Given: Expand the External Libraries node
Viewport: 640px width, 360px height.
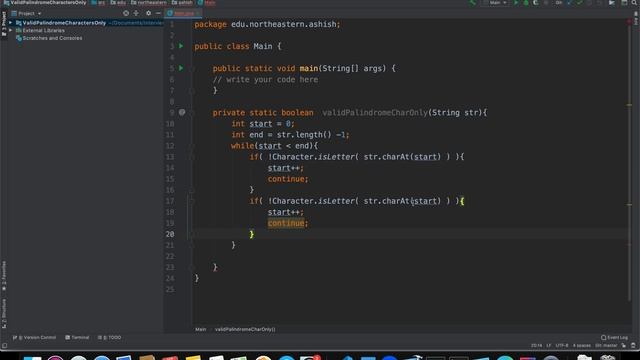Looking at the screenshot, I should click(x=11, y=30).
